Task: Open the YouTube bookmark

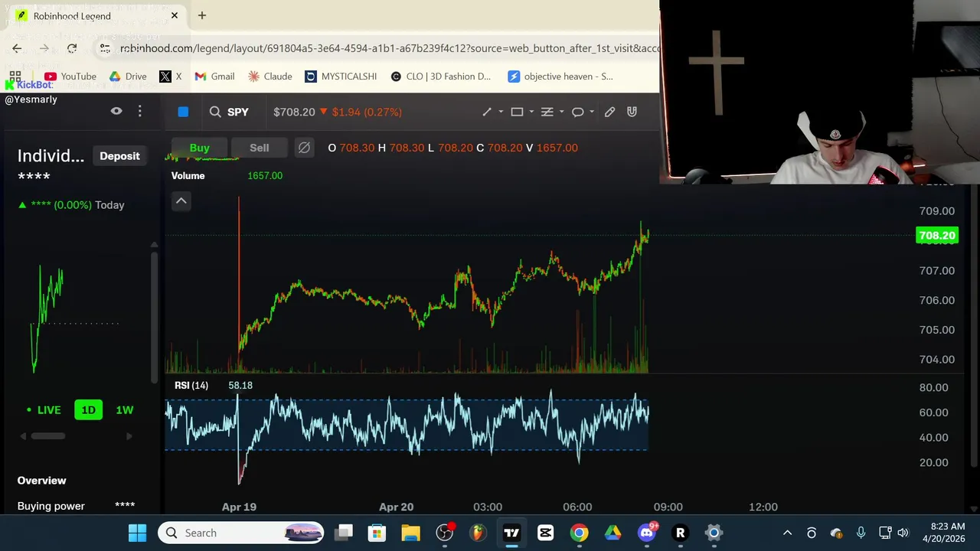Action: tap(70, 77)
